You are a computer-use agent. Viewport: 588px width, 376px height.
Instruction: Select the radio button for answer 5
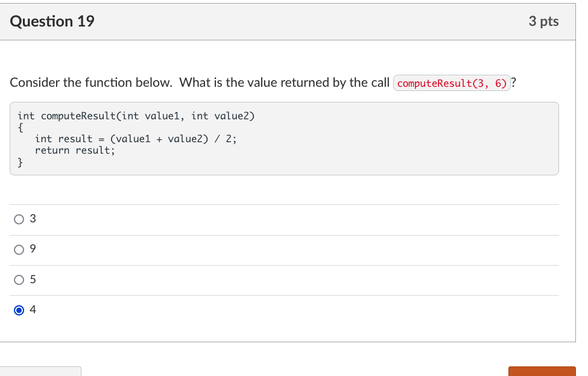click(19, 280)
